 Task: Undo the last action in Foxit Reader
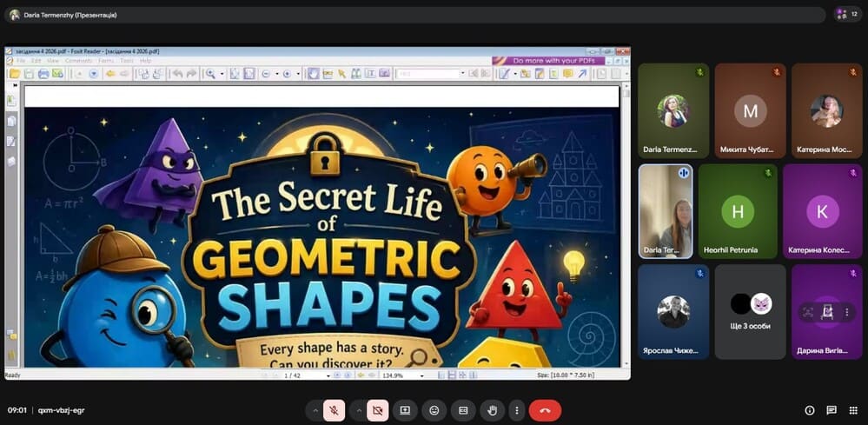[178, 74]
